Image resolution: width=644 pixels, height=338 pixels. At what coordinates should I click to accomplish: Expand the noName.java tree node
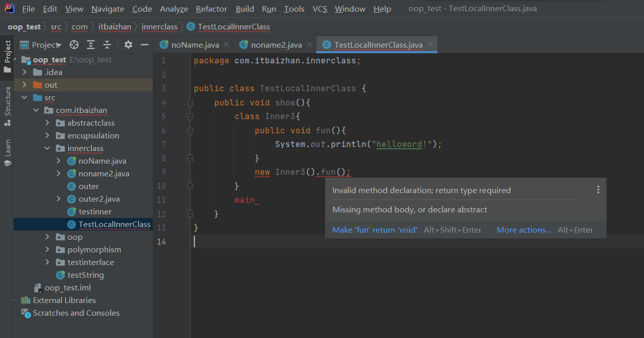click(59, 161)
